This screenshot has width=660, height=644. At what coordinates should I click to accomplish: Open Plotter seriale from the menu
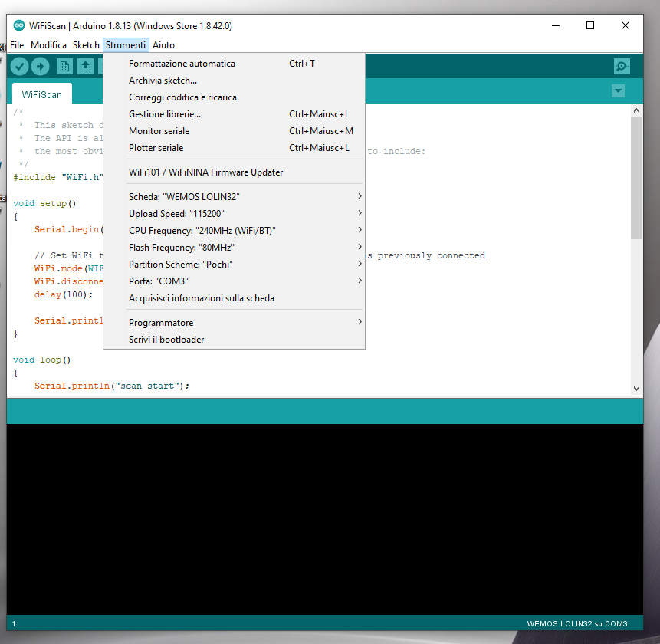click(x=235, y=148)
